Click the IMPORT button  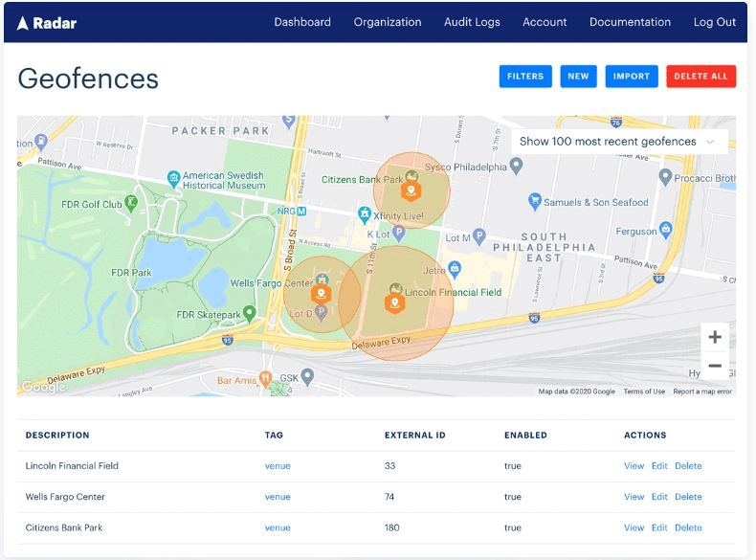pos(632,77)
